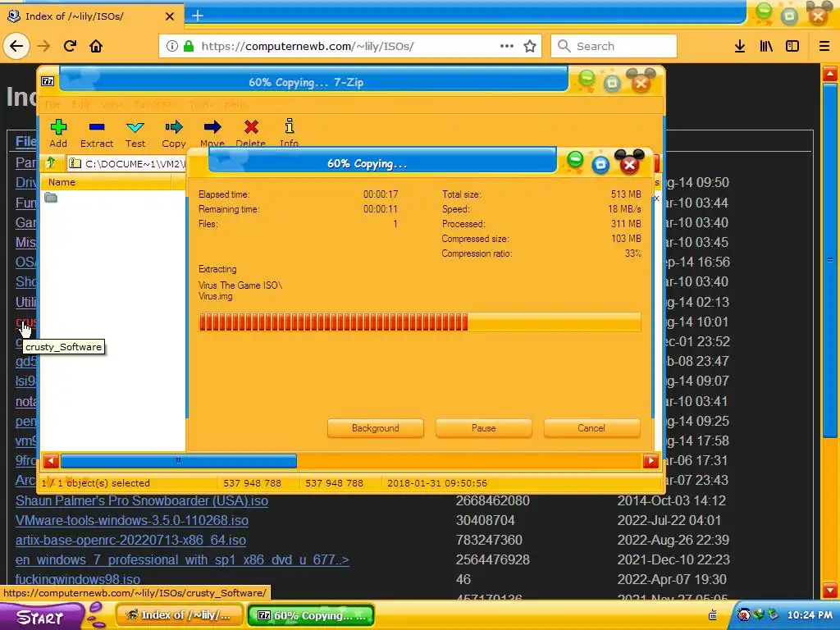The width and height of the screenshot is (840, 630).
Task: Click the Name column header in 7-Zip
Action: [x=107, y=182]
